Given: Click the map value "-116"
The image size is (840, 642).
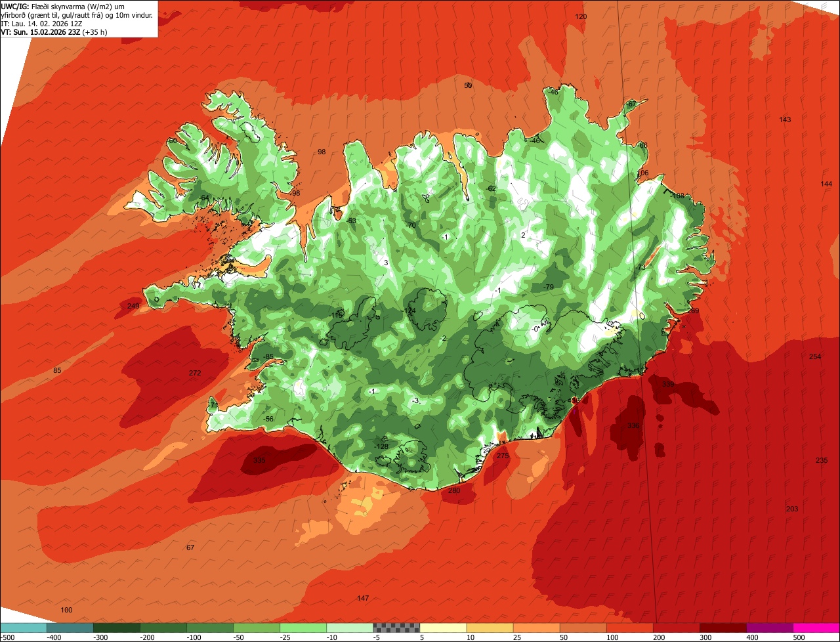Looking at the screenshot, I should [x=337, y=315].
